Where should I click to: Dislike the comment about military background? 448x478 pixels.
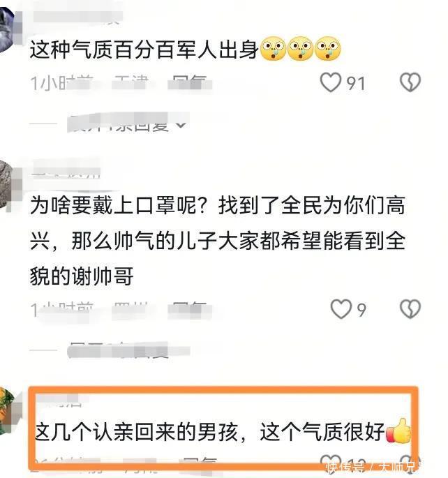(410, 82)
